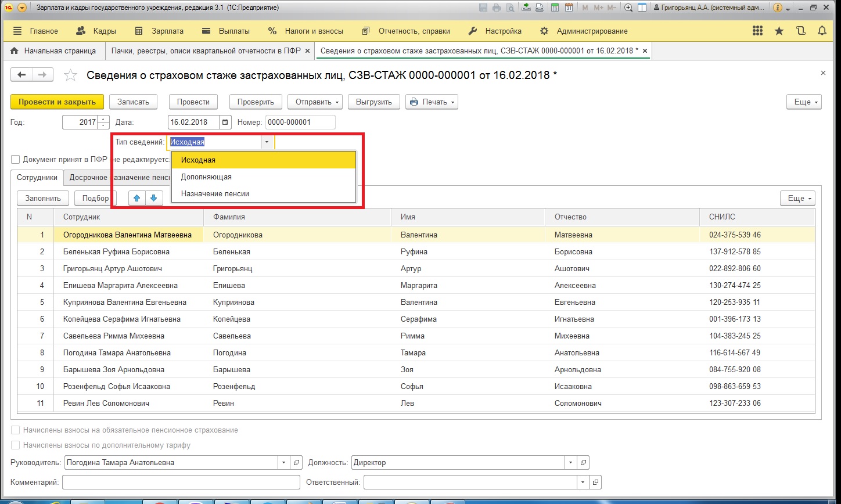The image size is (841, 504).
Task: Click the 'Провести и закрыть' button
Action: [x=57, y=102]
